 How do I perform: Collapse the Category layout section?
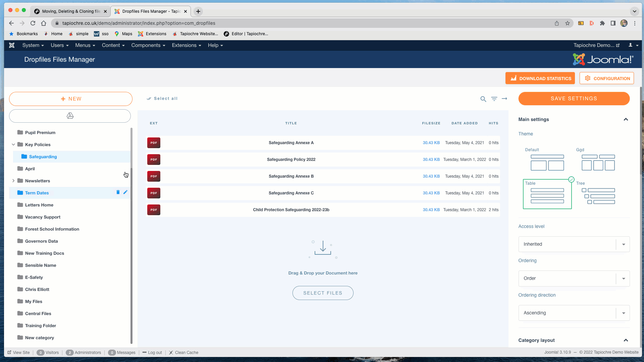(x=626, y=341)
